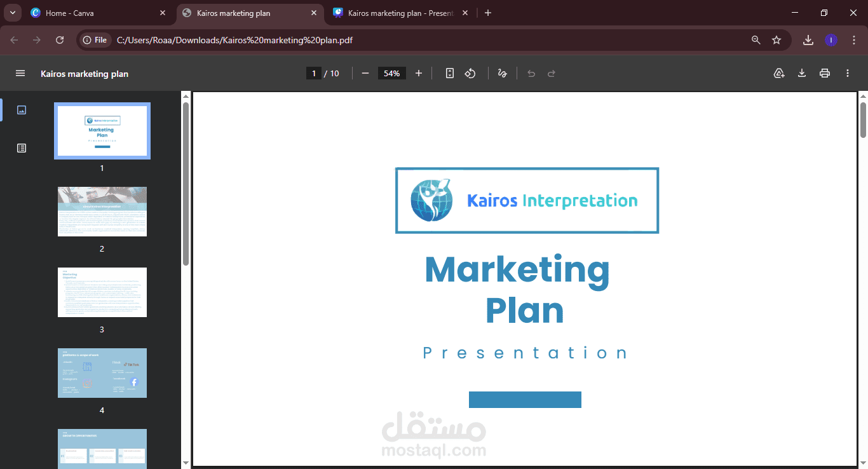Save the PDF to Google Drive

coord(779,74)
